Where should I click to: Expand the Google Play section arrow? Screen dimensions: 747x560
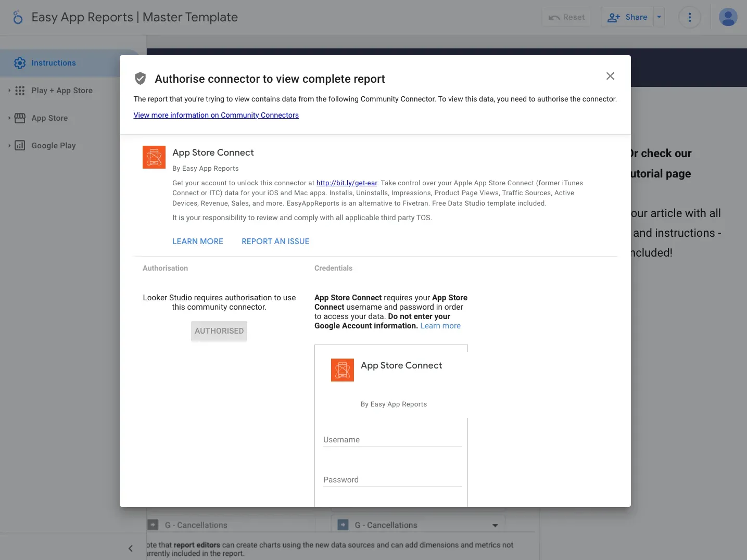[9, 146]
